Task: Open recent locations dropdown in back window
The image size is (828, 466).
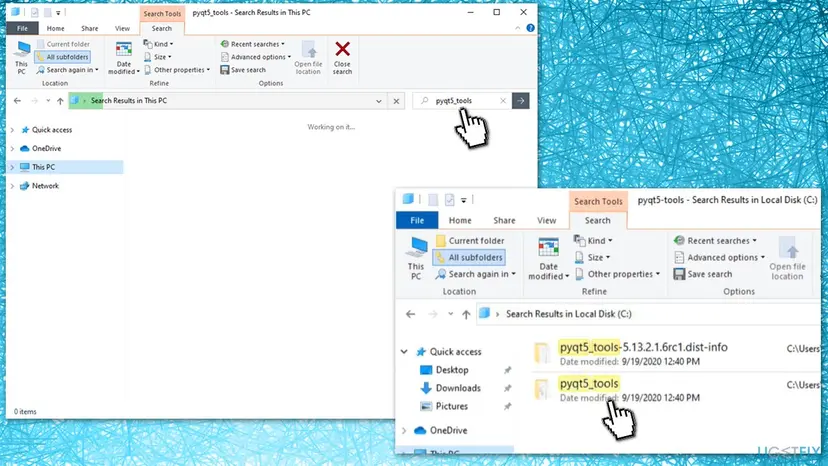Action: [x=48, y=100]
